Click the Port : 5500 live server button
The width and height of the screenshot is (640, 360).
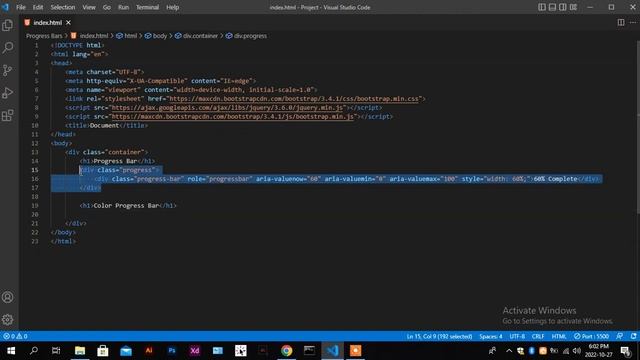tap(591, 336)
